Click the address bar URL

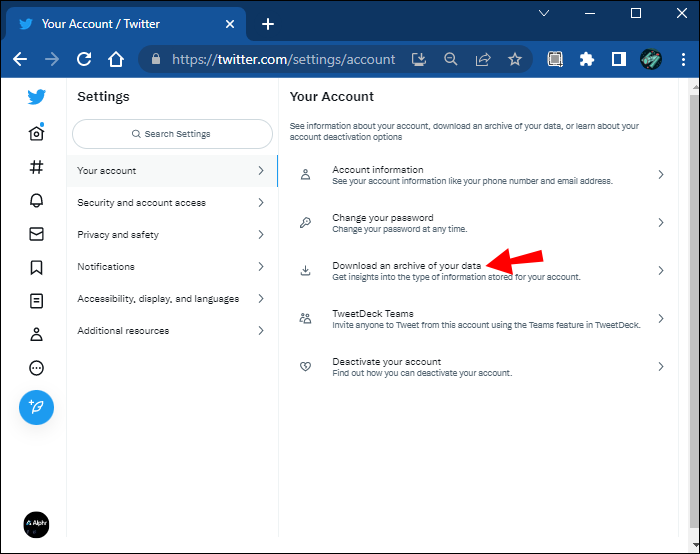[283, 59]
